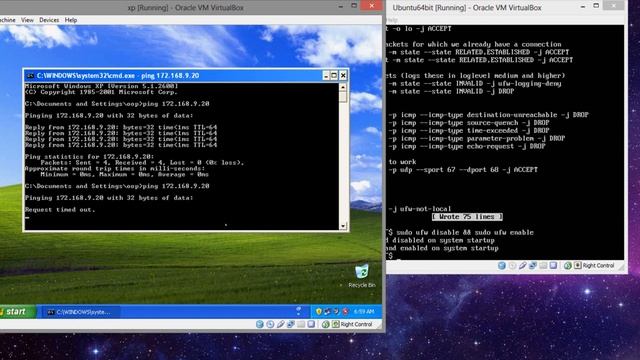Click 'enabled on system startup' output line
The image size is (640, 360).
click(442, 248)
